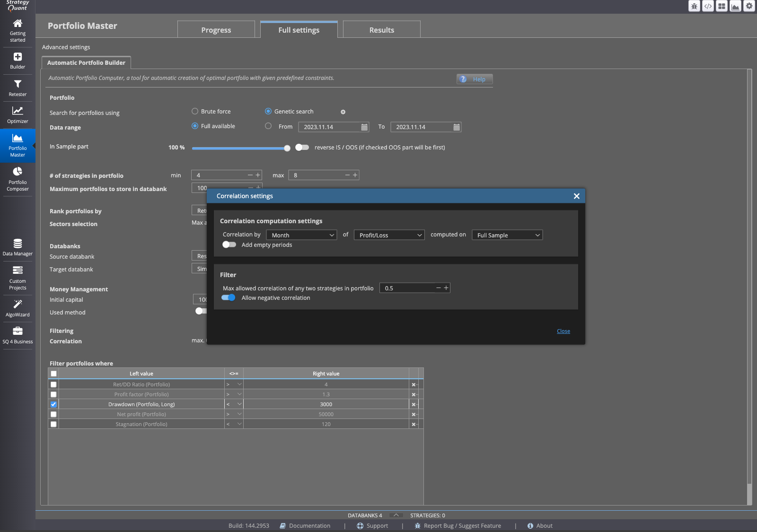Viewport: 757px width, 532px height.
Task: Open the From date calendar picker
Action: (364, 127)
